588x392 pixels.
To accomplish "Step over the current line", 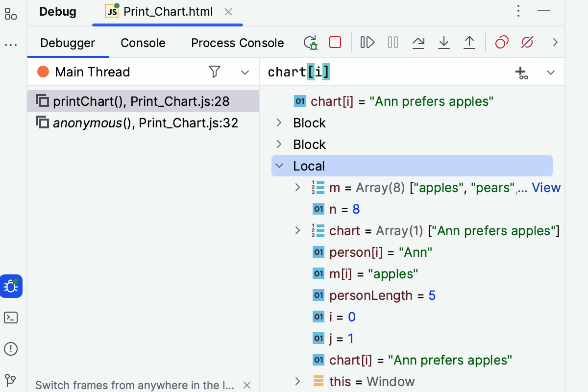I will (x=418, y=42).
